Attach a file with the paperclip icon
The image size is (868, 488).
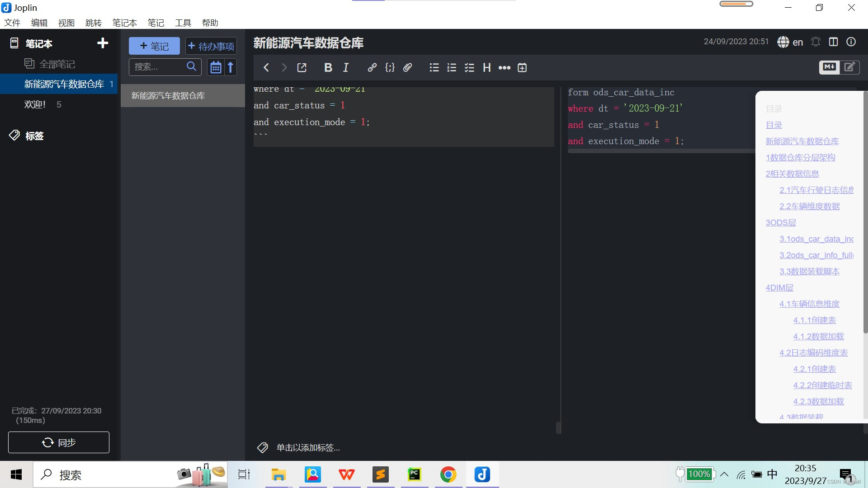[407, 68]
